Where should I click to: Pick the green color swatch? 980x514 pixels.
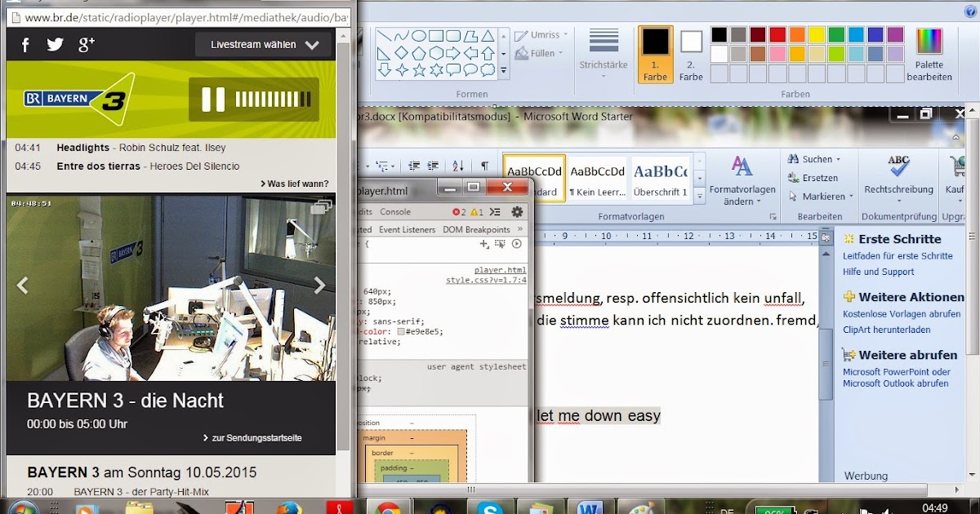pos(836,35)
